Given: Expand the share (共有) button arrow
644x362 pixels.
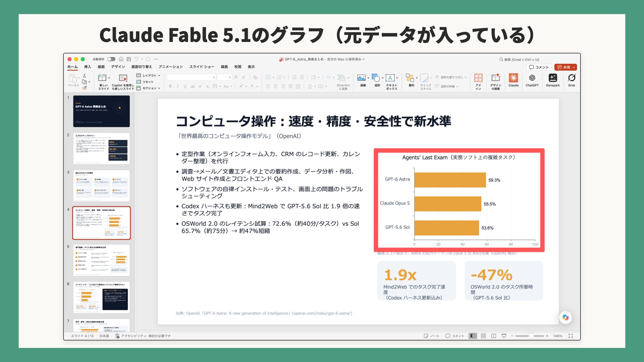Looking at the screenshot, I should point(574,67).
